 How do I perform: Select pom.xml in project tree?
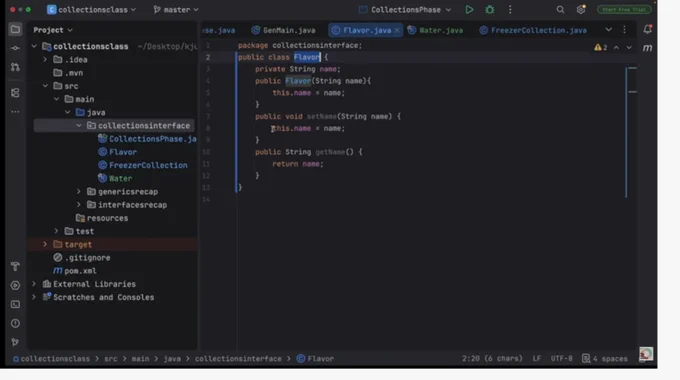(x=75, y=271)
